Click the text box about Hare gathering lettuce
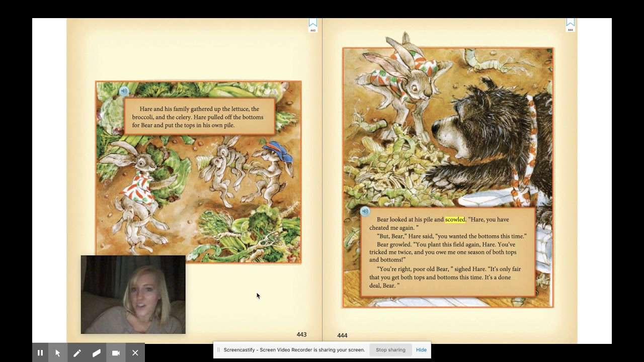The width and height of the screenshot is (644, 362). tap(199, 117)
